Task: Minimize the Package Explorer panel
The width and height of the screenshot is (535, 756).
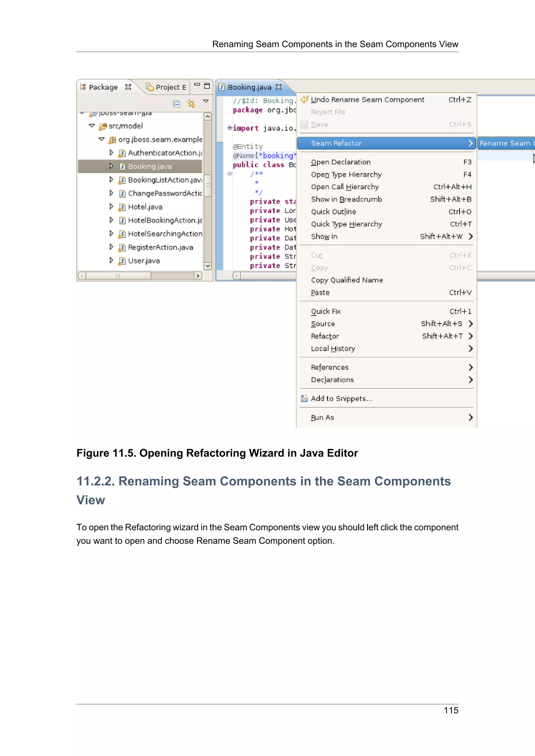Action: [x=197, y=84]
